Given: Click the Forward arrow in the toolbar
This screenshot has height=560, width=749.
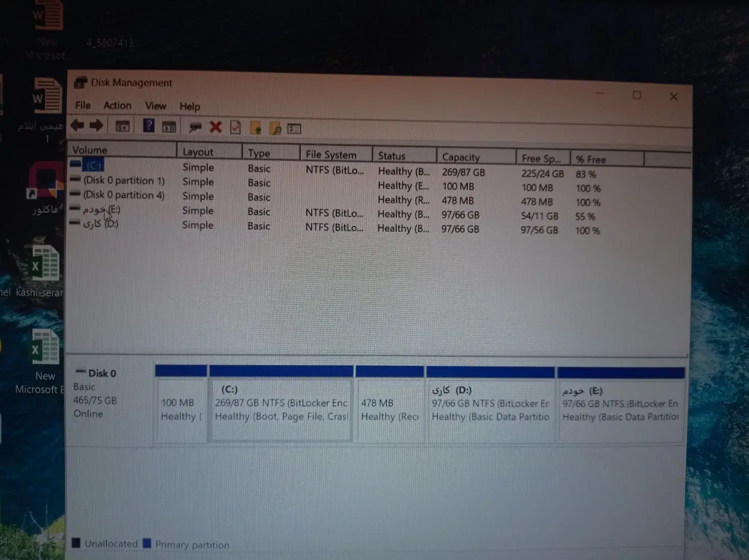Looking at the screenshot, I should (x=97, y=126).
